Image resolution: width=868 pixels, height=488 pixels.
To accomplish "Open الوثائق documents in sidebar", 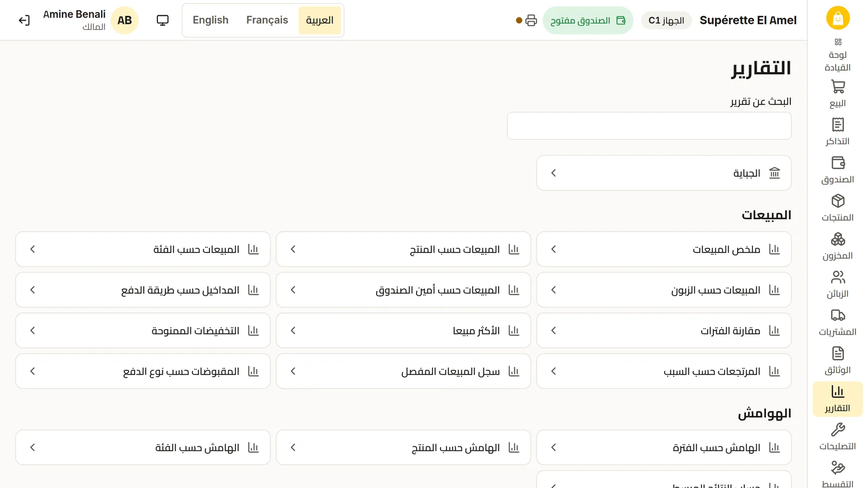I will (838, 361).
